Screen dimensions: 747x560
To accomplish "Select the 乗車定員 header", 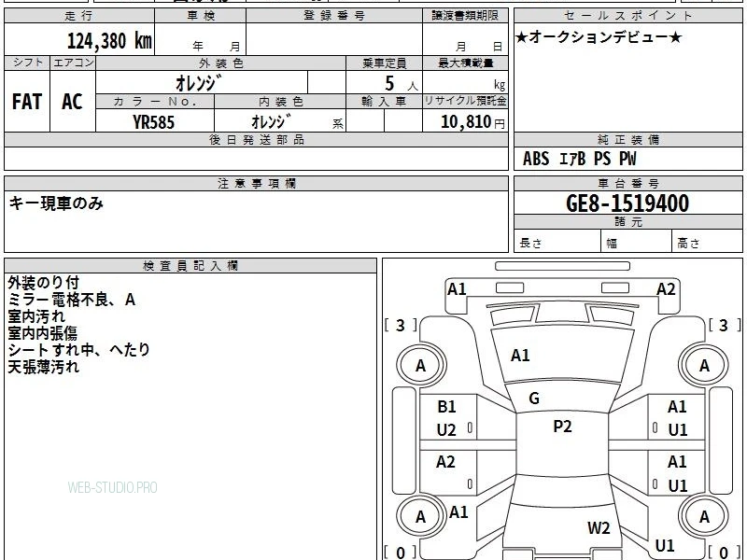I will (x=384, y=63).
